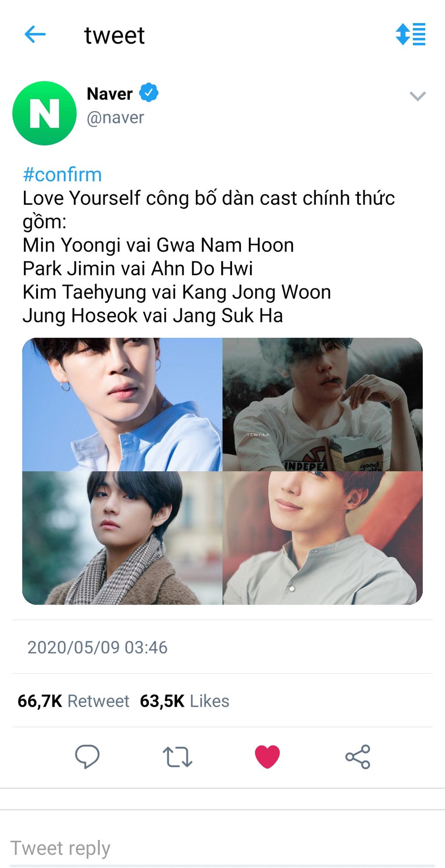Open the Naver display name
445x868 pixels.
point(109,94)
